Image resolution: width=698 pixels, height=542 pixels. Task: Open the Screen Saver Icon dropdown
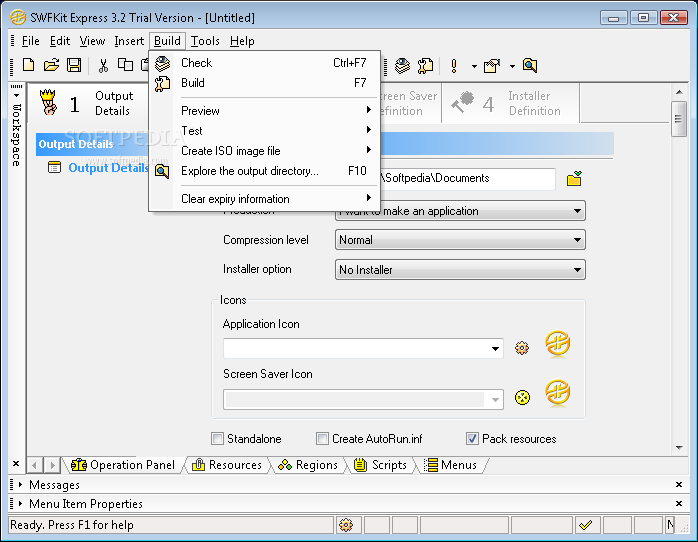coord(495,400)
